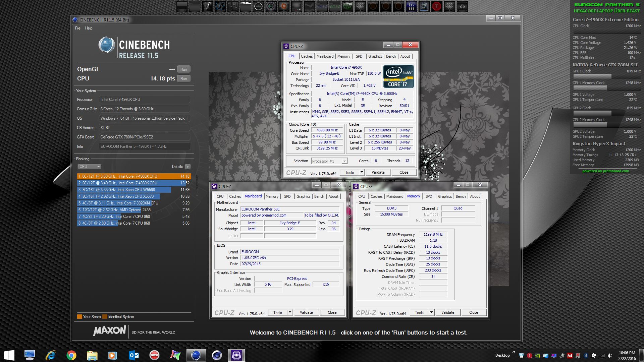Launch Outlook from the taskbar
Screen dimensions: 644x362
(133, 355)
